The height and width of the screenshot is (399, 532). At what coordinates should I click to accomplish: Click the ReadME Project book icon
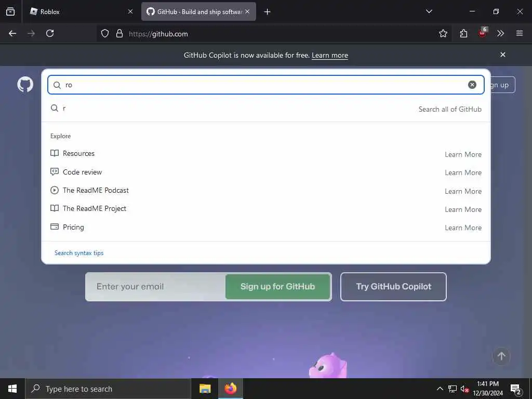click(x=54, y=208)
